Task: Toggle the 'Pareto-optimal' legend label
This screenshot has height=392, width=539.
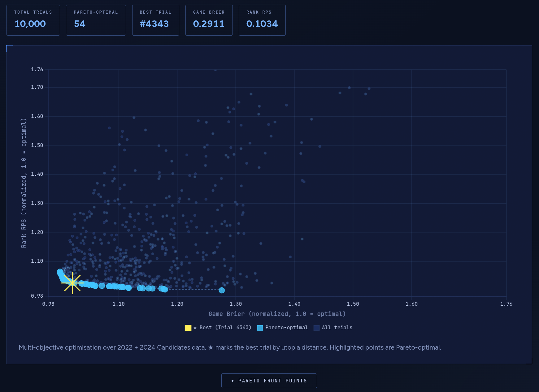Action: point(286,328)
